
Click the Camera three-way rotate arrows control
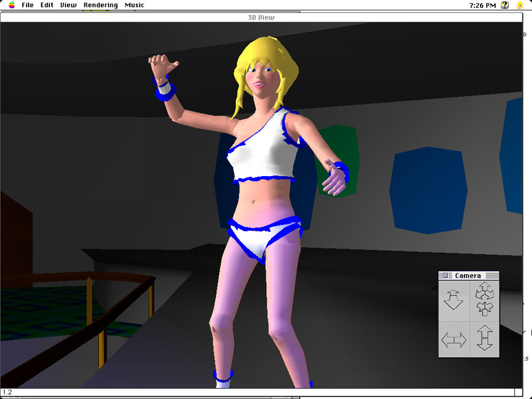pyautogui.click(x=485, y=299)
